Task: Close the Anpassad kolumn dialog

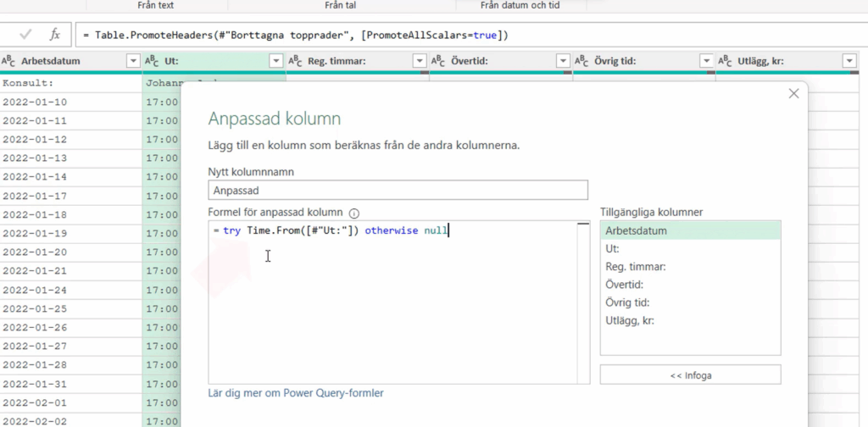Action: click(x=793, y=94)
